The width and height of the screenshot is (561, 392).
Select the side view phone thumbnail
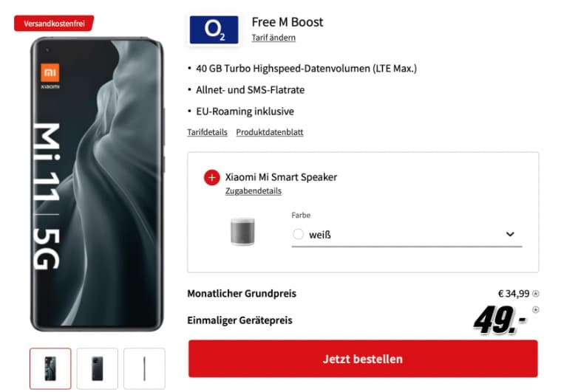tap(145, 368)
